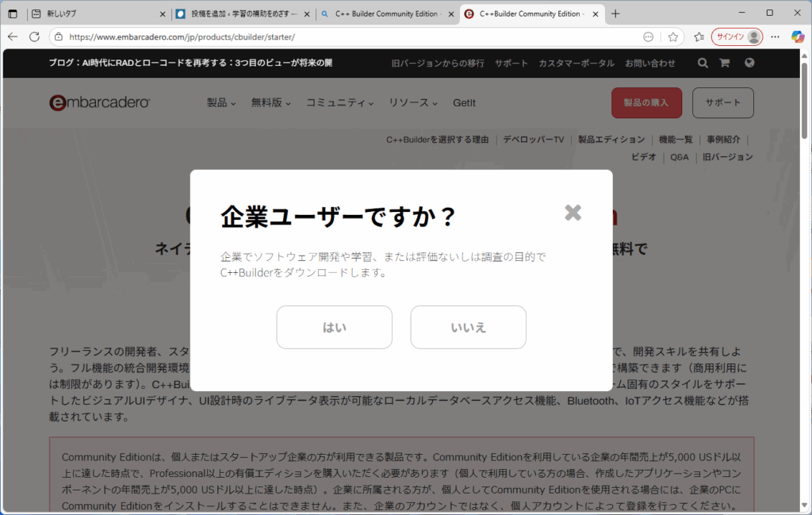
Task: Close the 投稿を追加 tab
Action: (x=307, y=14)
